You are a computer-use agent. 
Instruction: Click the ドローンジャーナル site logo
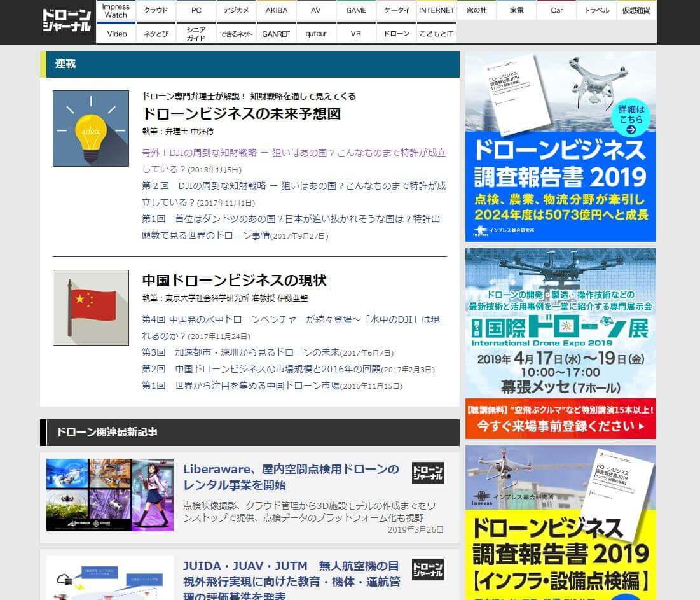pyautogui.click(x=67, y=21)
